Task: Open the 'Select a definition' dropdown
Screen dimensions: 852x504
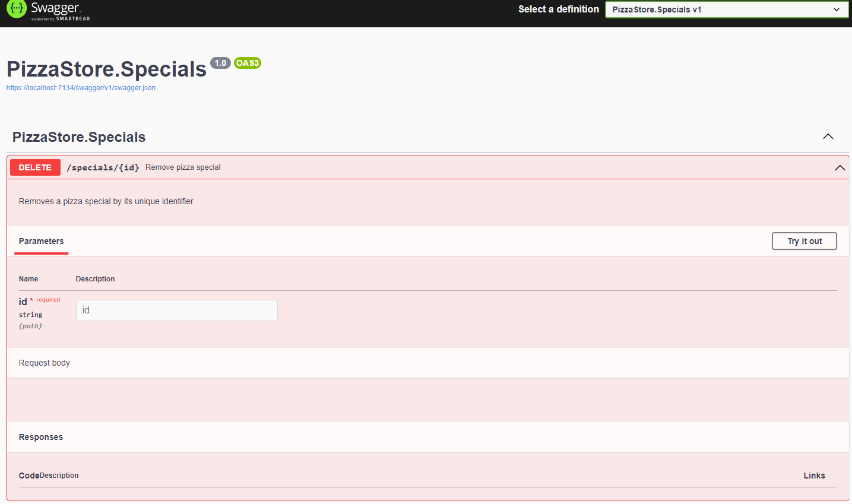Action: [727, 9]
